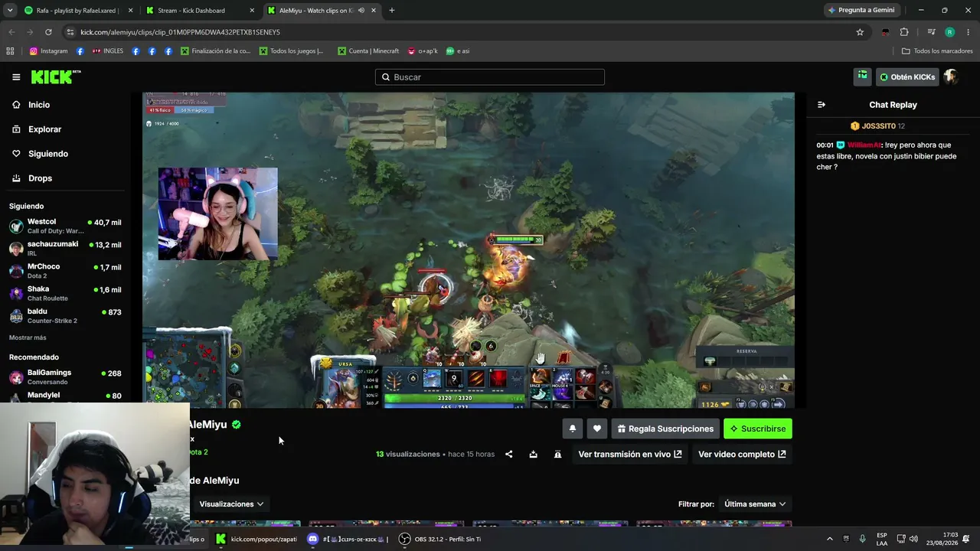Open OBS 32.1.2 from the taskbar
This screenshot has height=551, width=980.
(x=440, y=539)
